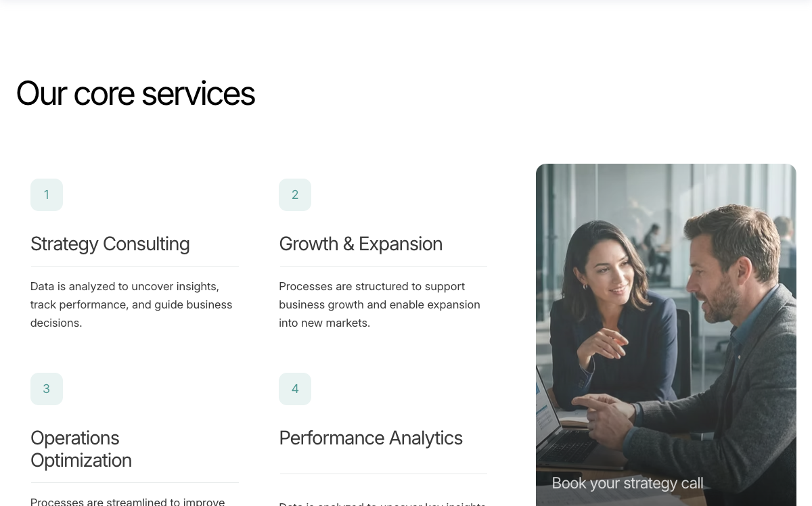Click Book your strategy call
This screenshot has width=812, height=506.
pos(627,483)
